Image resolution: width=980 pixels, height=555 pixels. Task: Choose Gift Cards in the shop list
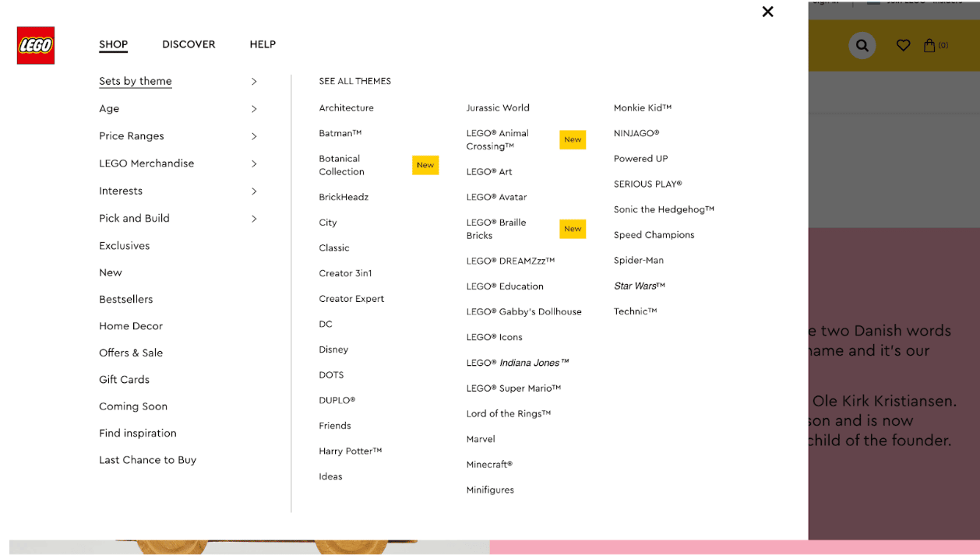point(124,380)
